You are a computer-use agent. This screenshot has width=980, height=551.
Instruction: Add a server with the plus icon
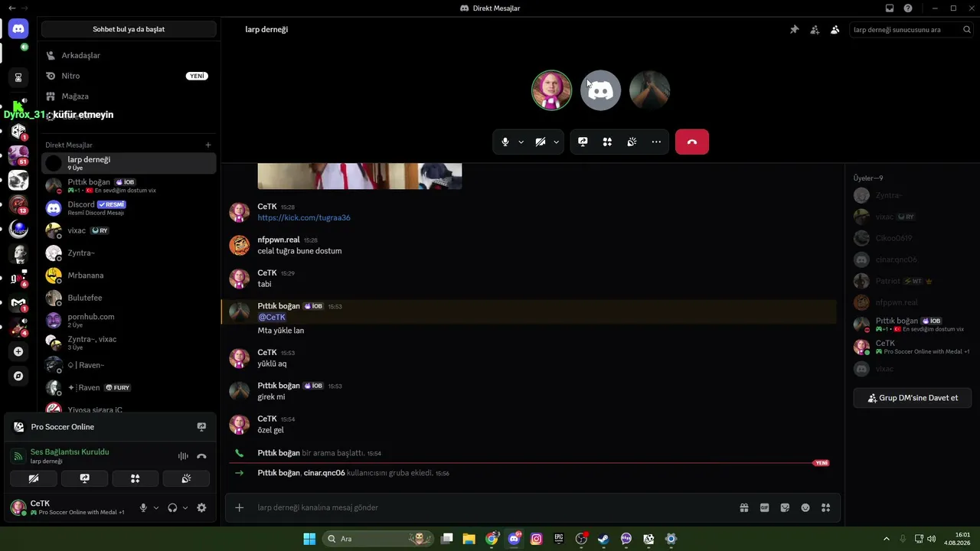pyautogui.click(x=18, y=351)
